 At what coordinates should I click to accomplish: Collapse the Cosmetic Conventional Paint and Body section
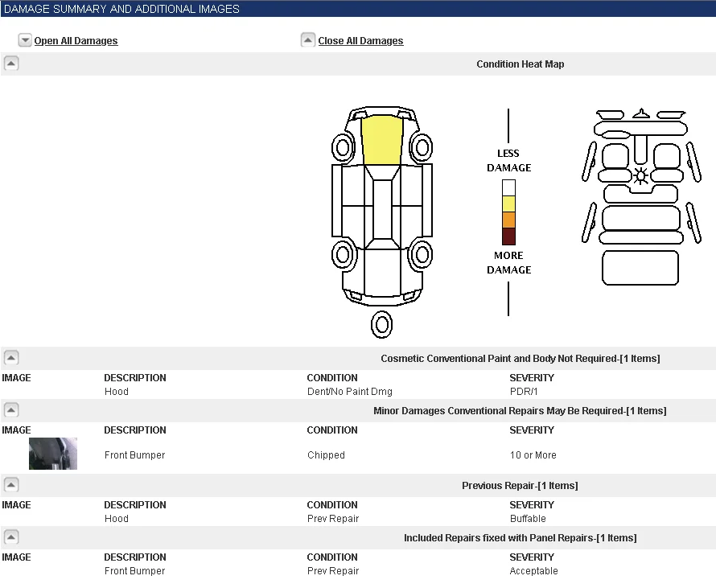click(x=11, y=357)
